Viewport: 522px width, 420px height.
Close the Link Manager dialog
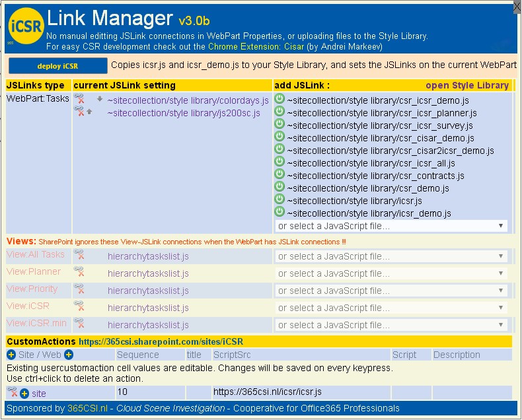[517, 7]
